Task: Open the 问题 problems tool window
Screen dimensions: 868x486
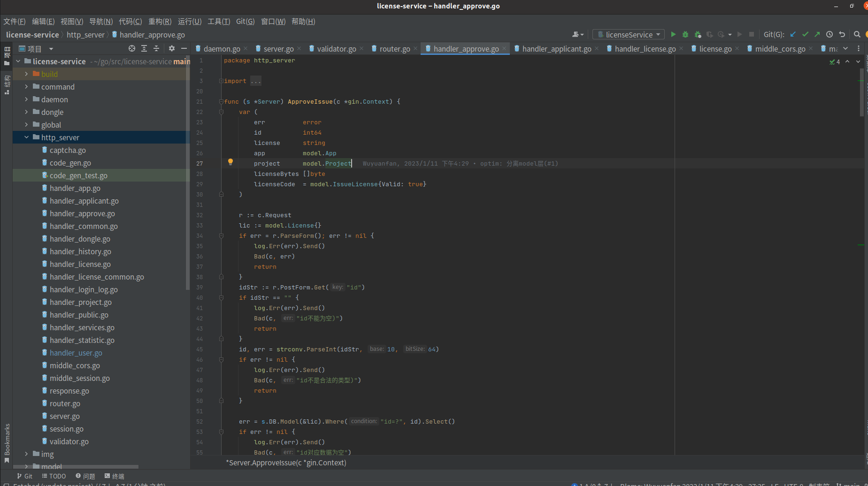Action: (x=85, y=476)
